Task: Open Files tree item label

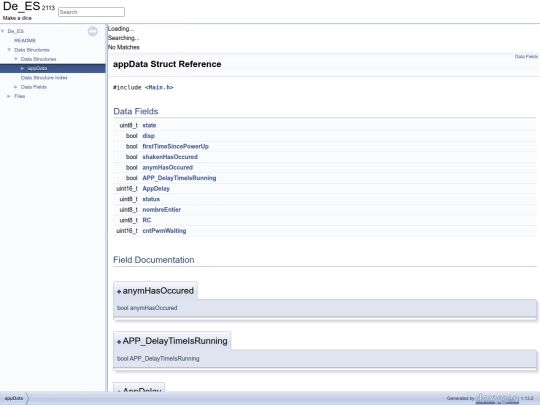Action: [x=20, y=96]
